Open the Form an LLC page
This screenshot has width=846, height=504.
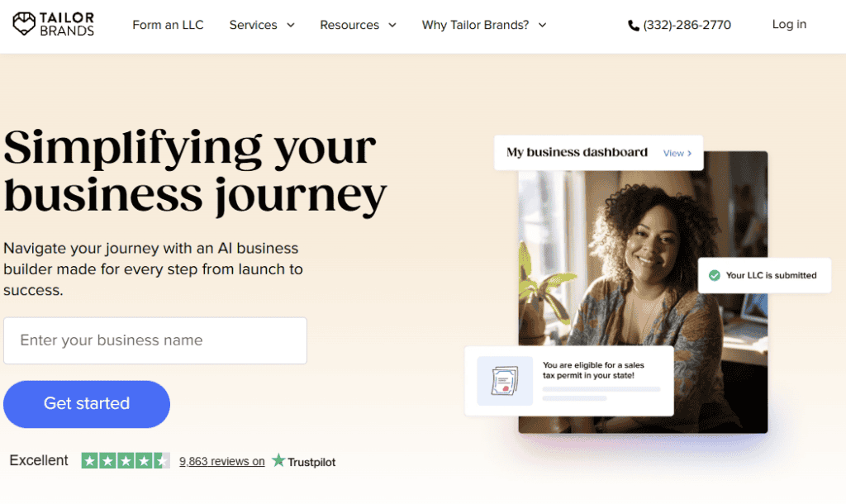(x=168, y=25)
